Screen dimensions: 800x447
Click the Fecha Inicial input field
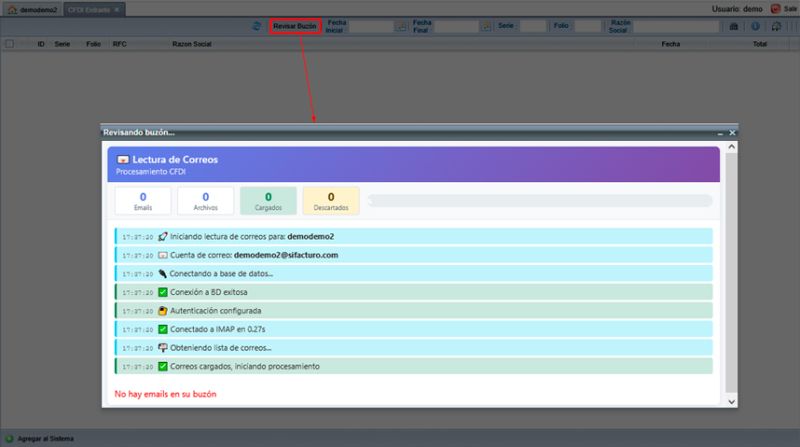[371, 26]
